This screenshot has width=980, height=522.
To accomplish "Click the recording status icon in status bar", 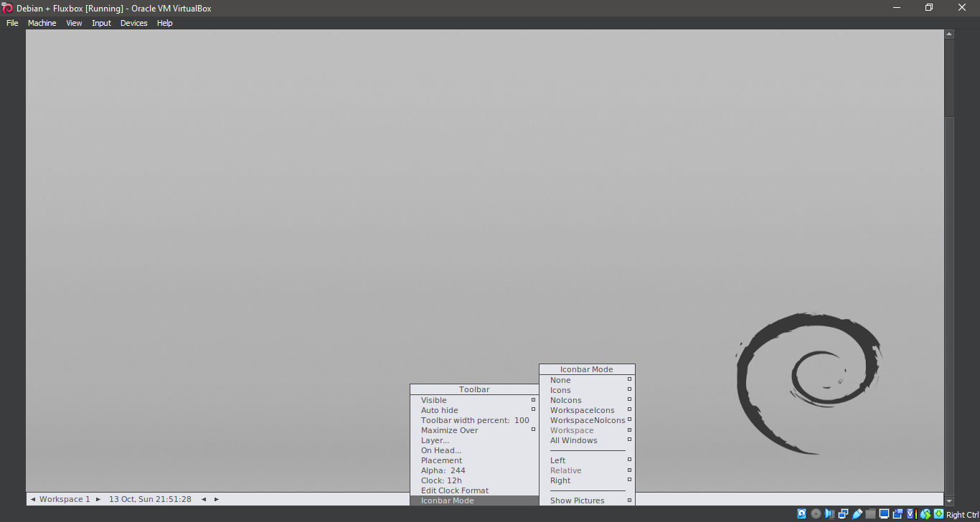I will point(898,513).
